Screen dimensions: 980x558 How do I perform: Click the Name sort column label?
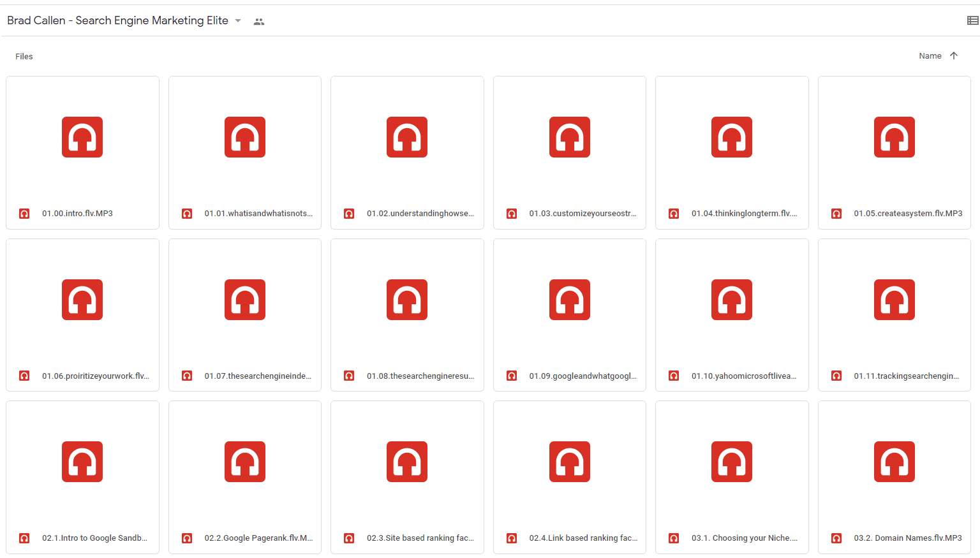pyautogui.click(x=930, y=56)
